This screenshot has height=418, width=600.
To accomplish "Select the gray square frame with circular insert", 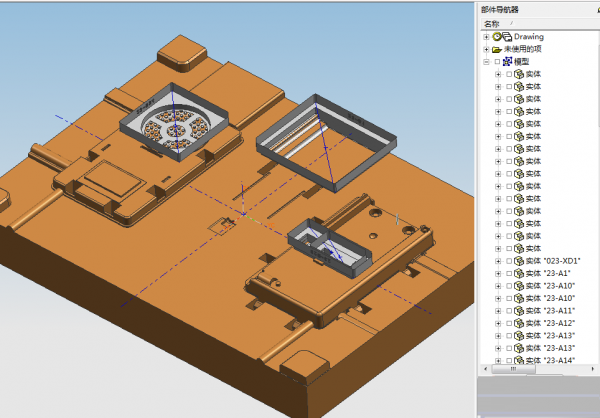I will 174,122.
